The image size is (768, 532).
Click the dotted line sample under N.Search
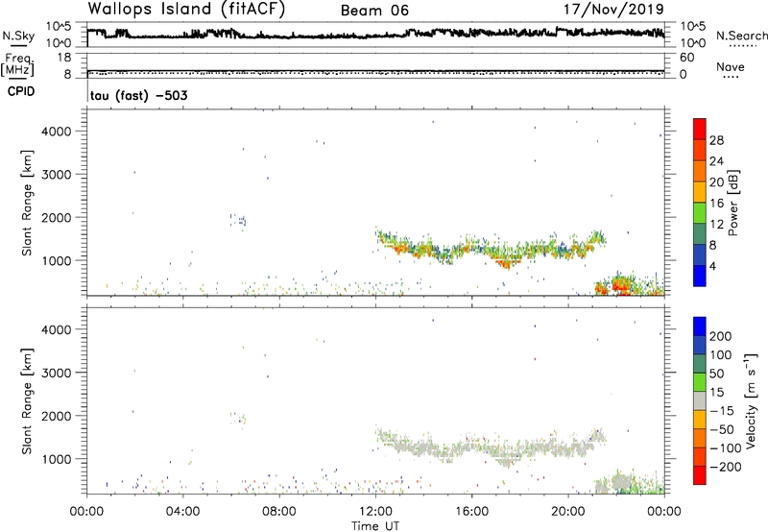[742, 45]
